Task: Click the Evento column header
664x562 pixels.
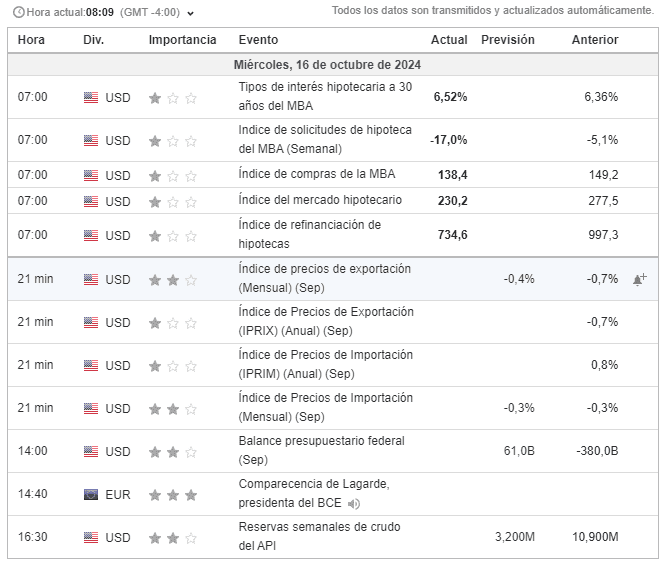Action: (x=258, y=40)
